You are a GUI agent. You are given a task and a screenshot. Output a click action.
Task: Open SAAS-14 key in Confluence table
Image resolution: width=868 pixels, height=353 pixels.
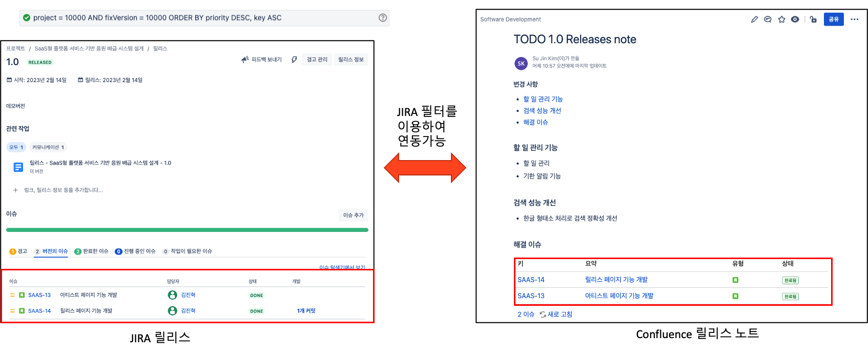click(531, 280)
